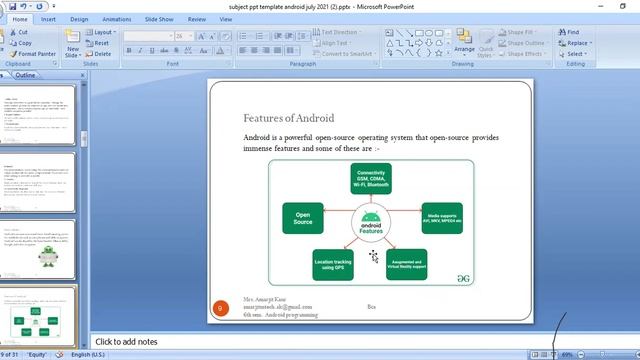Image resolution: width=640 pixels, height=360 pixels.
Task: Close the slides thumbnail pane
Action: [x=83, y=75]
